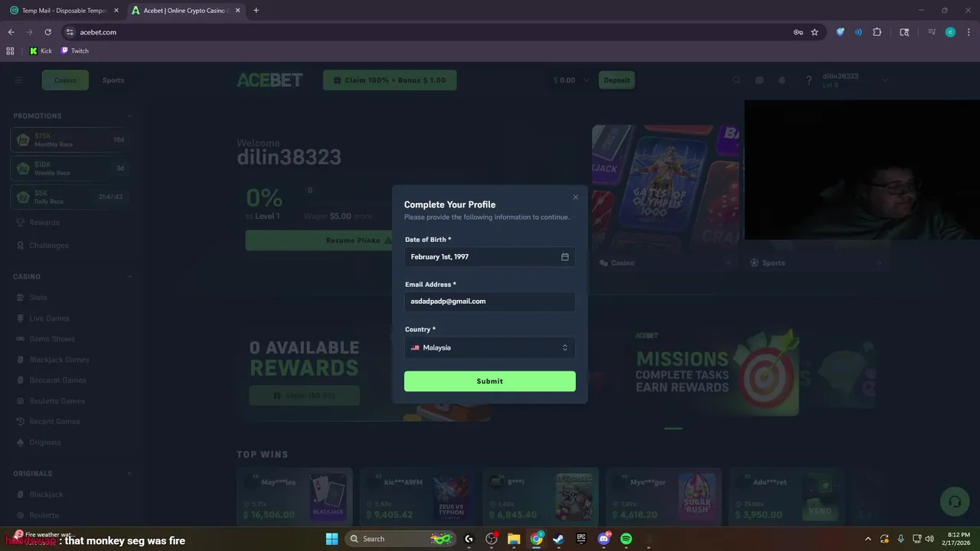
Task: Switch to the Casino tab
Action: [65, 80]
